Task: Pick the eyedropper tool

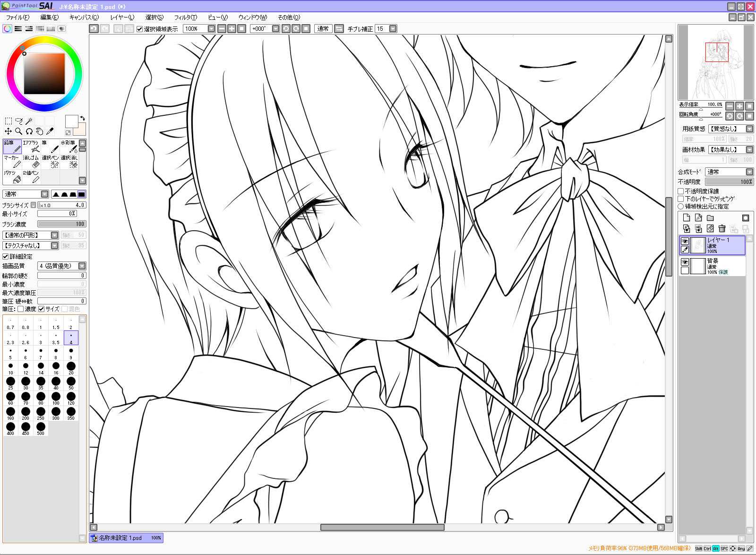Action: coord(50,131)
